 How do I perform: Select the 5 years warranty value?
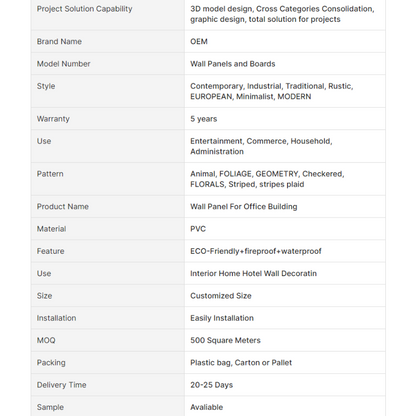click(x=204, y=119)
